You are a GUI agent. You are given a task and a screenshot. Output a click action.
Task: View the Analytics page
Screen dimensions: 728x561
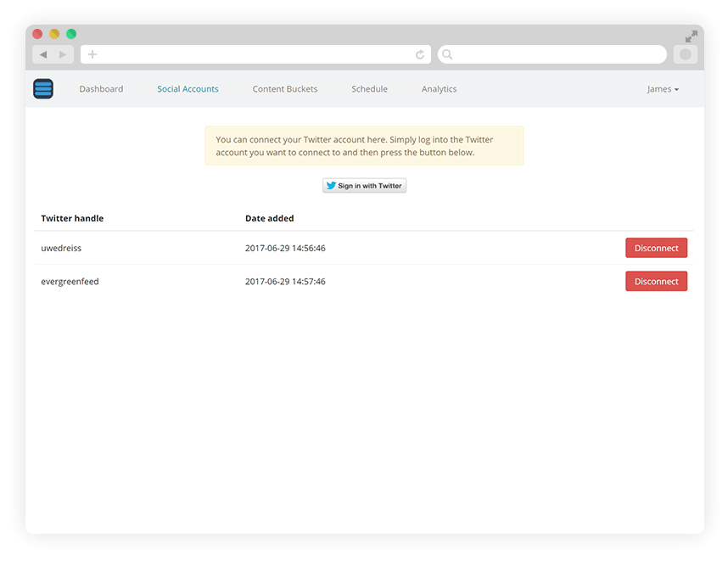tap(440, 89)
